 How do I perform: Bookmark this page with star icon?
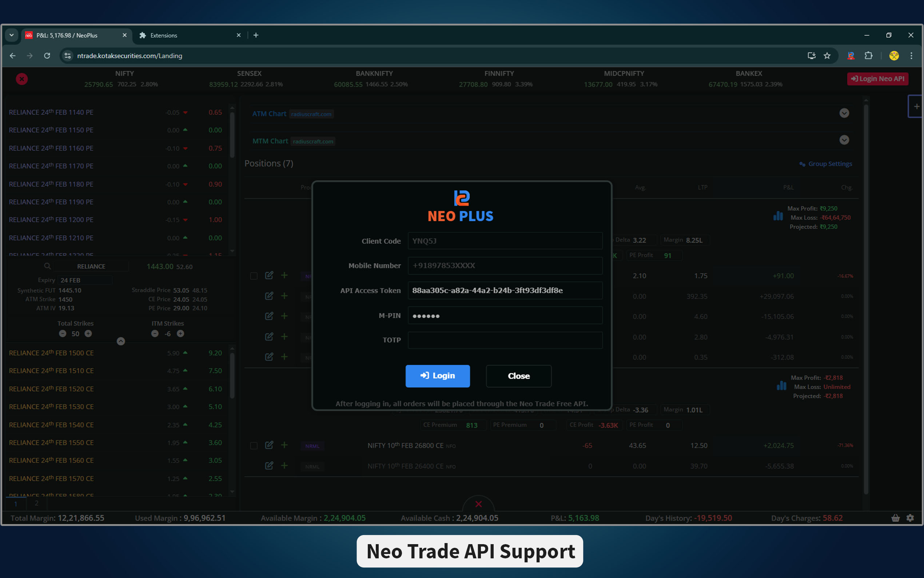pos(827,56)
